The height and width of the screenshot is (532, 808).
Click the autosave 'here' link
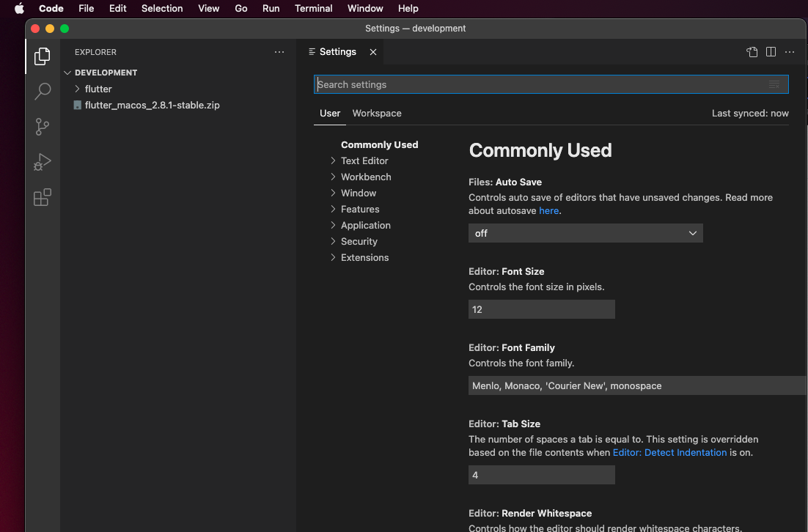tap(548, 210)
